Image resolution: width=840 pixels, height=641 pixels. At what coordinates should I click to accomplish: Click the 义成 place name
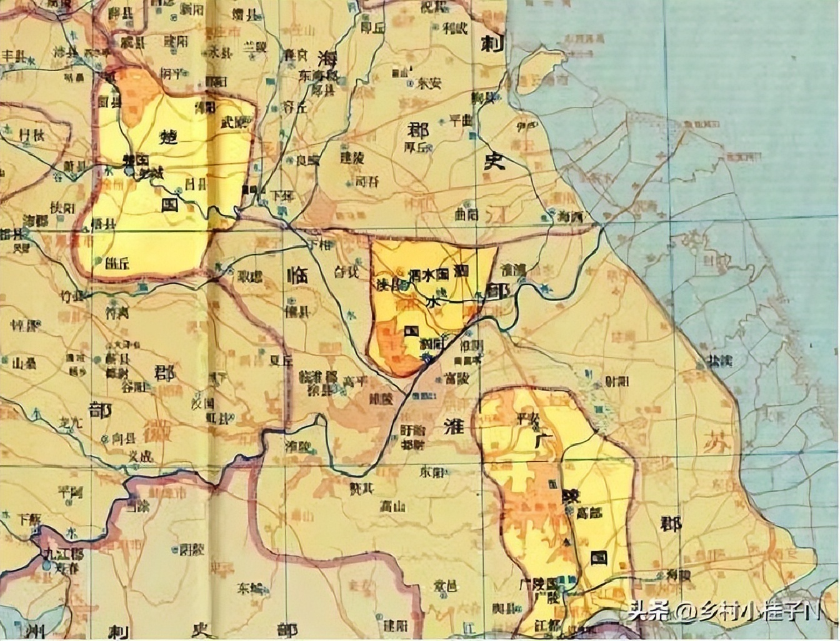(x=139, y=456)
